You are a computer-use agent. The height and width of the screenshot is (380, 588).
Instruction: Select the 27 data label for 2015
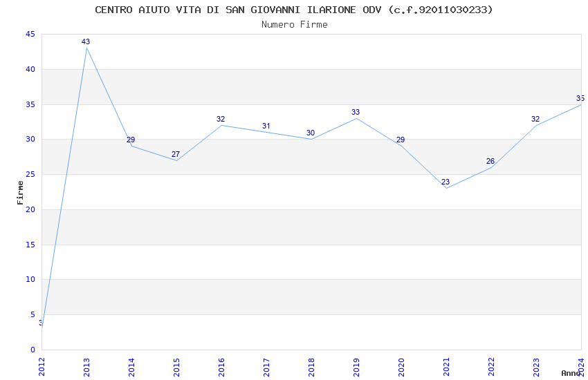[x=176, y=154]
